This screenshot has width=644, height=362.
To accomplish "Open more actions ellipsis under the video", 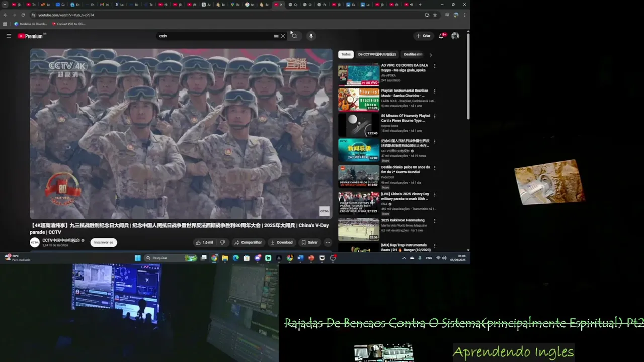I will click(x=328, y=242).
